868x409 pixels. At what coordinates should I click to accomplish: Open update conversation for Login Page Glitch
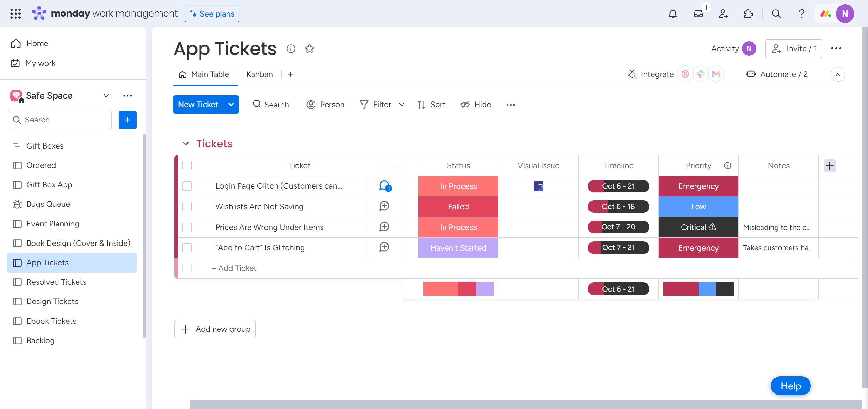(x=384, y=186)
